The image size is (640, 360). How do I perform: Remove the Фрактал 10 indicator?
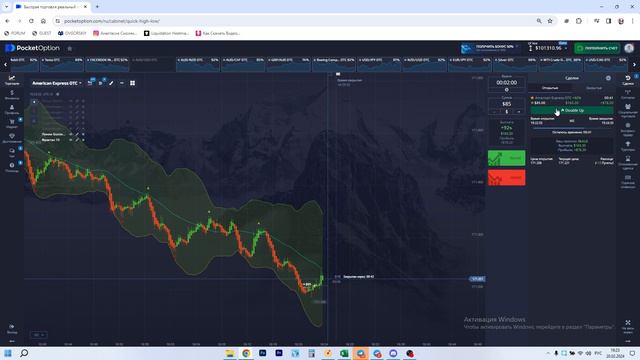tap(83, 140)
